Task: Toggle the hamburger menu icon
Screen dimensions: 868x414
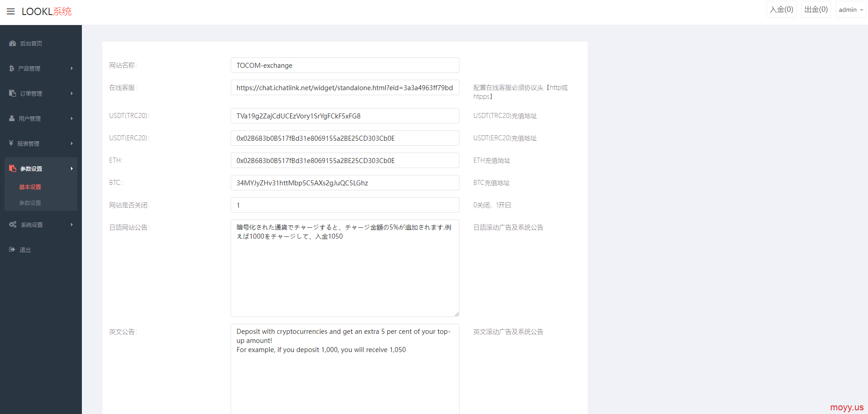Action: coord(11,11)
